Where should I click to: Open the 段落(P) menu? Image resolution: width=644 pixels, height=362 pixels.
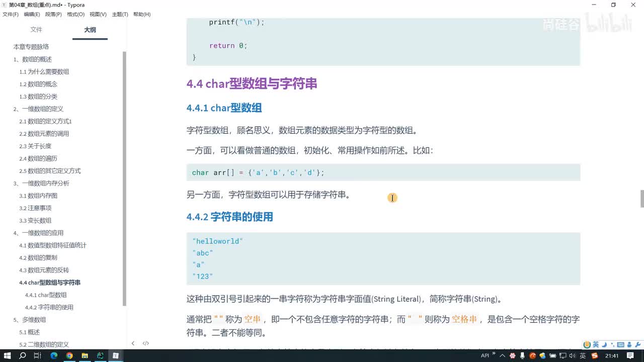click(x=53, y=14)
